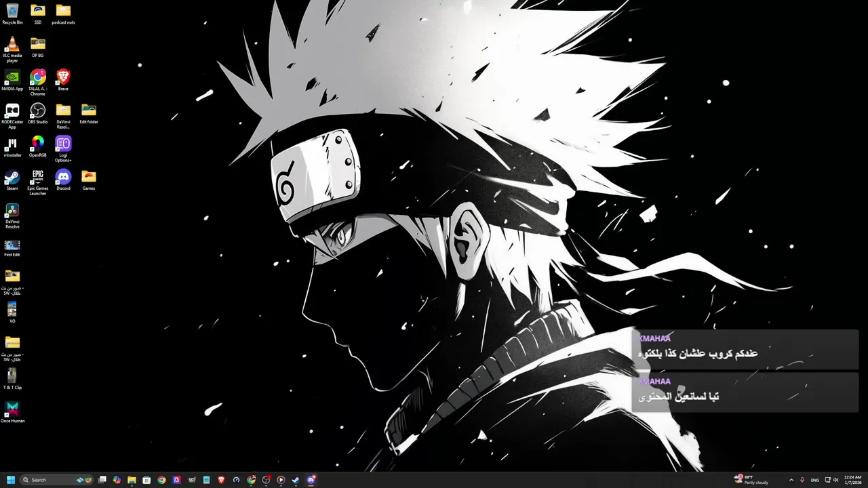868x488 pixels.
Task: Select the SSD folder on desktop
Action: 38,14
